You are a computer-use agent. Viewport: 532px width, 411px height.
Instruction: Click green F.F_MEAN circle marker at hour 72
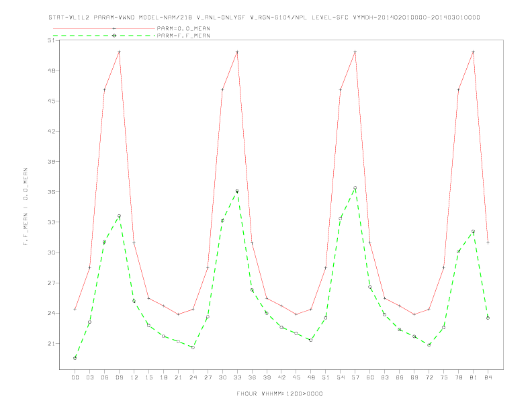pyautogui.click(x=429, y=345)
